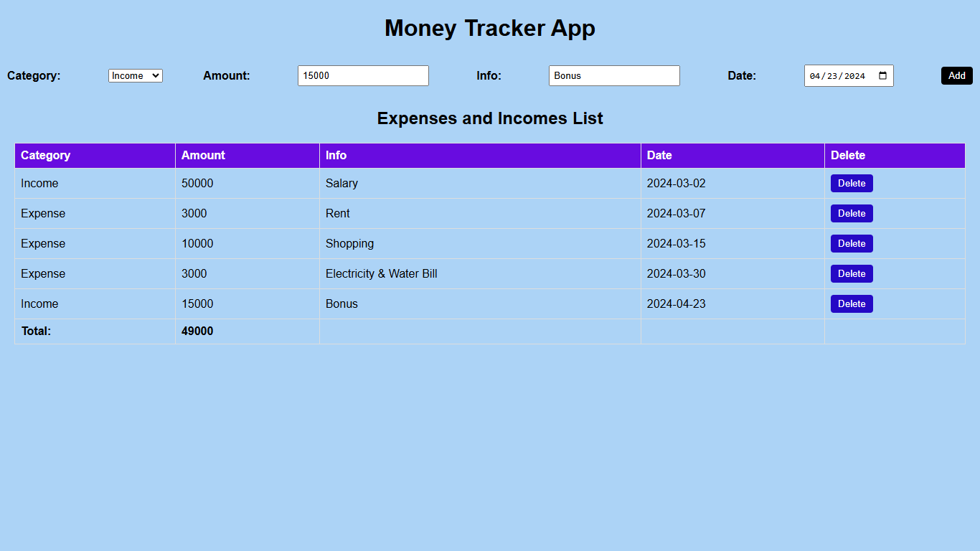Open the Category dropdown showing Income
The image size is (980, 551).
136,75
